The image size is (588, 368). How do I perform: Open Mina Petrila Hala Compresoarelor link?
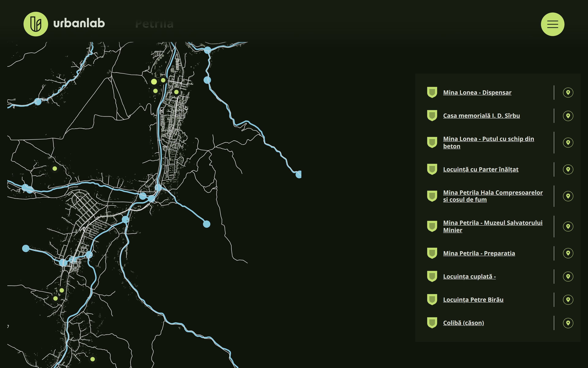[493, 196]
